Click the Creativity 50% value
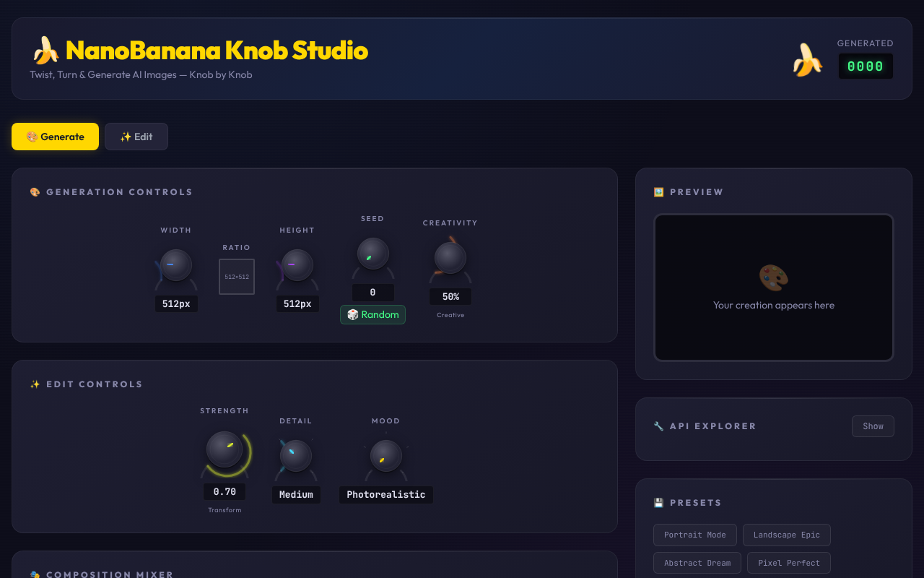Screen dimensions: 924x578 pos(450,297)
